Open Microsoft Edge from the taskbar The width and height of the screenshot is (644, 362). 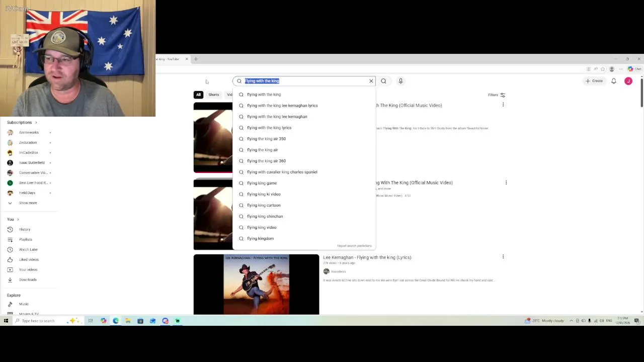pyautogui.click(x=116, y=321)
